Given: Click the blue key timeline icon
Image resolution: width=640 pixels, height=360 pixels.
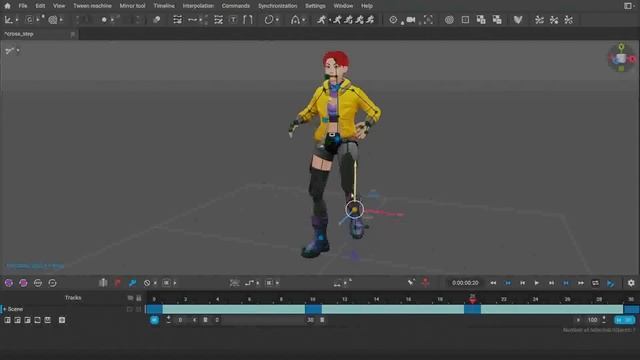Looking at the screenshot, I should (x=132, y=282).
